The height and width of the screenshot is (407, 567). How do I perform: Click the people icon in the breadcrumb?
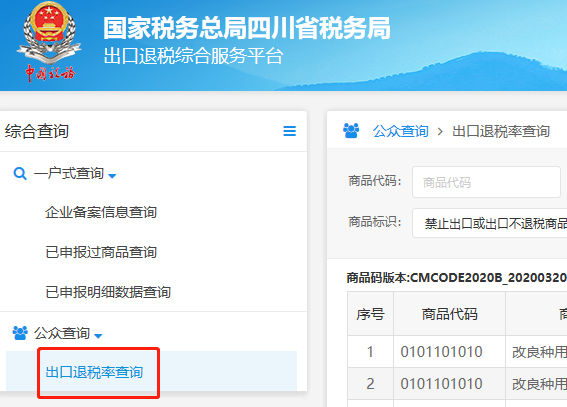351,131
